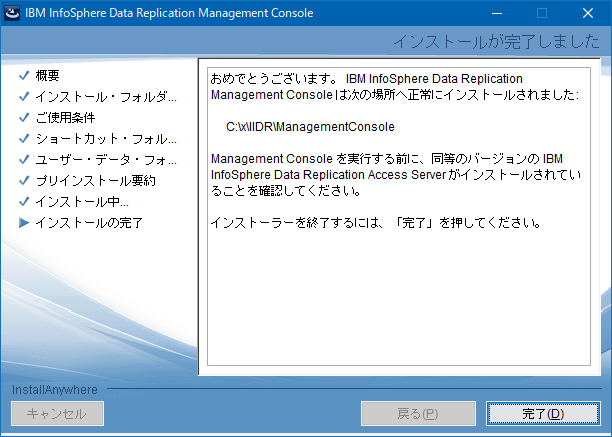Select the プリインストール要約 step label
612x437 pixels.
[x=96, y=181]
